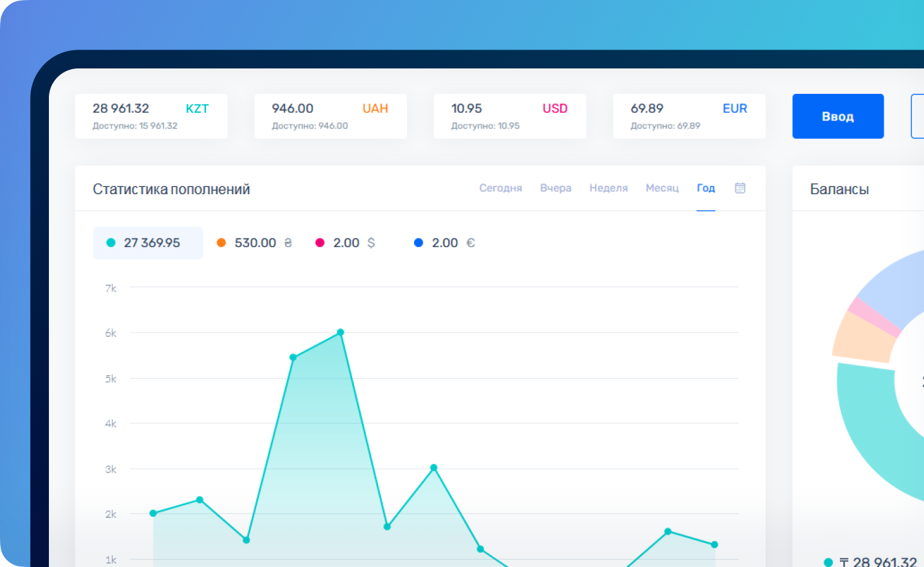Open the calendar date picker icon

point(740,188)
